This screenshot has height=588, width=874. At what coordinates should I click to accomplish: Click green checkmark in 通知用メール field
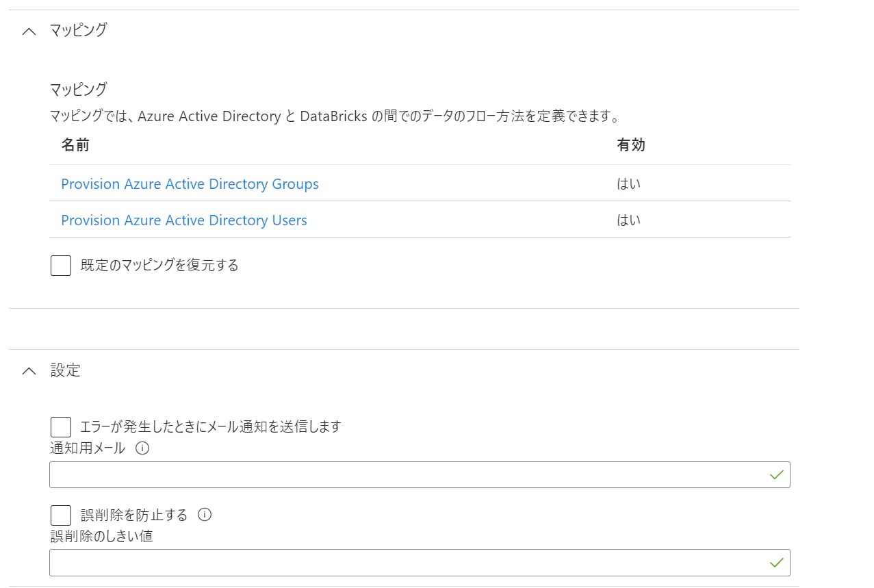click(x=776, y=475)
